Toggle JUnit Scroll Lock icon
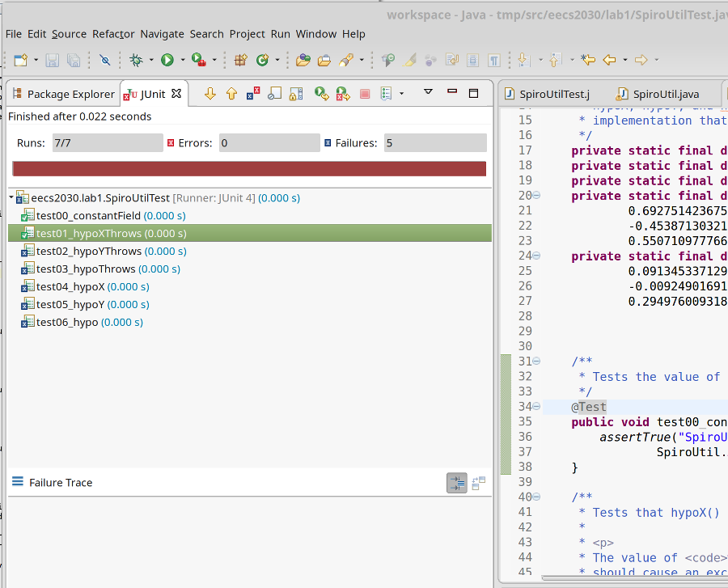The height and width of the screenshot is (588, 728). [x=296, y=94]
